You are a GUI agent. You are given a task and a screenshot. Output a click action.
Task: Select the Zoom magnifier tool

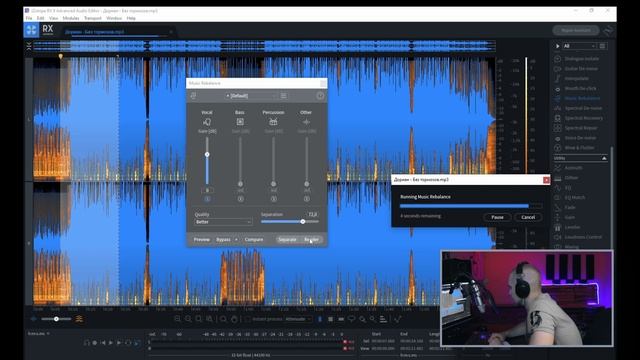223,319
